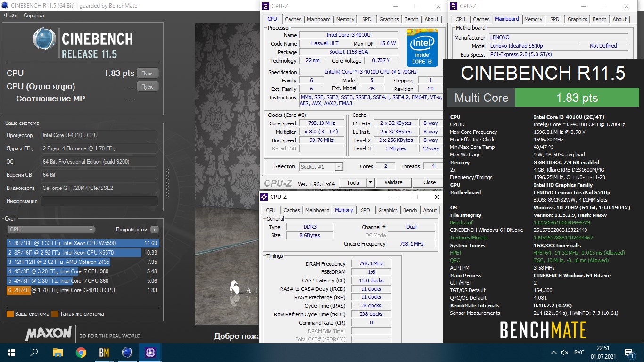Click the Validate button in CPU-Z
Viewport: 644px width, 362px height.
coord(393,182)
